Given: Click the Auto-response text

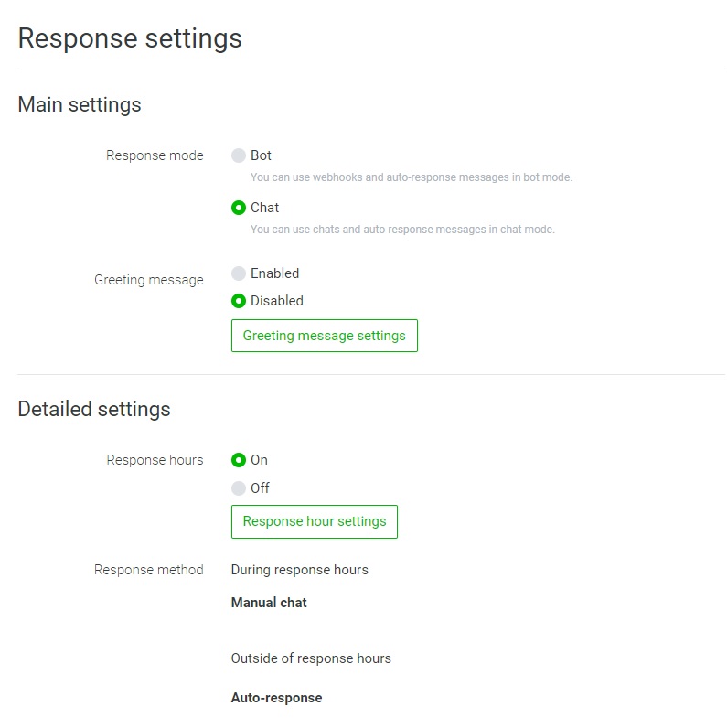Looking at the screenshot, I should 276,698.
